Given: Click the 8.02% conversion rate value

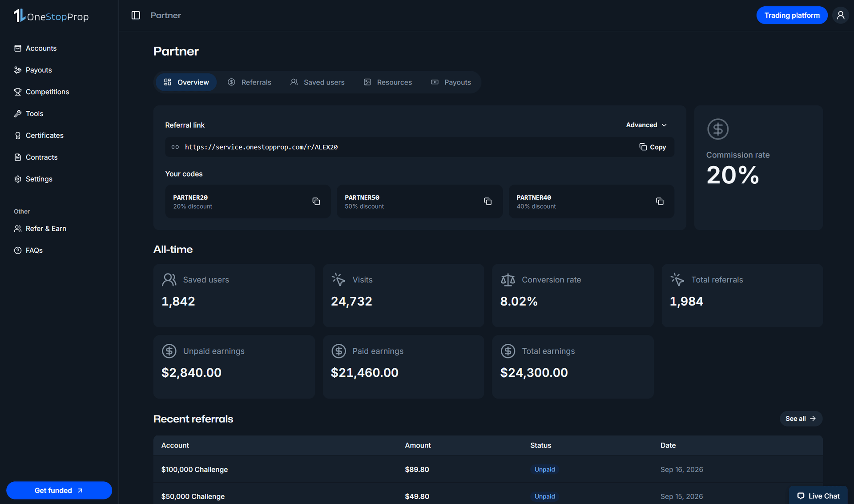Looking at the screenshot, I should coord(519,302).
